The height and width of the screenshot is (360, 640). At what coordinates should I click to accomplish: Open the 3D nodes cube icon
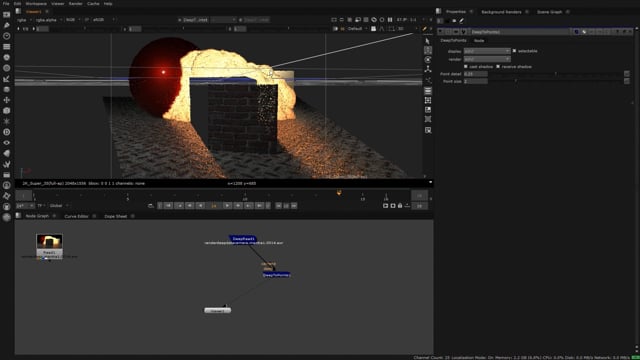tap(7, 111)
